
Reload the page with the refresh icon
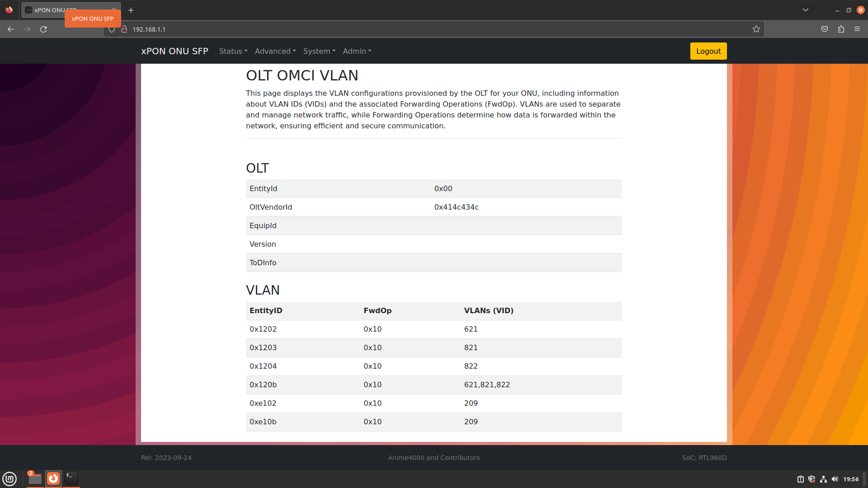[43, 29]
